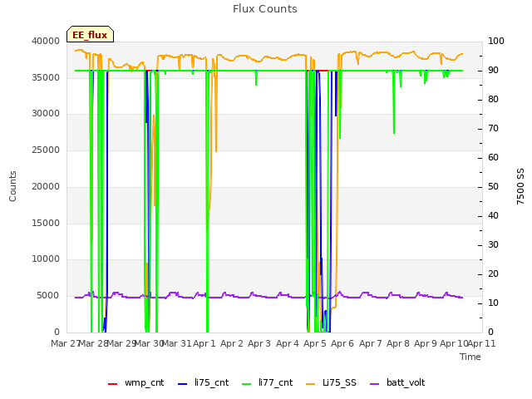Toggle the wmp_cnt legend entry
Image resolution: width=532 pixels, height=399 pixels.
click(135, 382)
